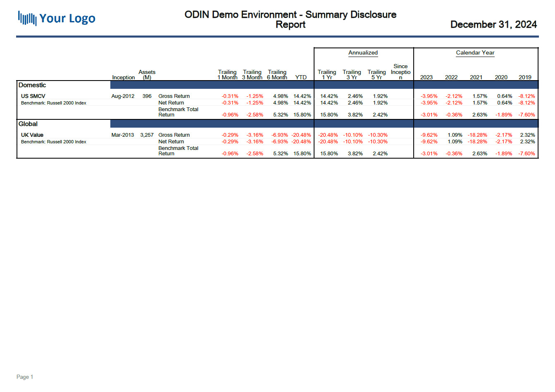Click the US SMCV fund name

[33, 96]
